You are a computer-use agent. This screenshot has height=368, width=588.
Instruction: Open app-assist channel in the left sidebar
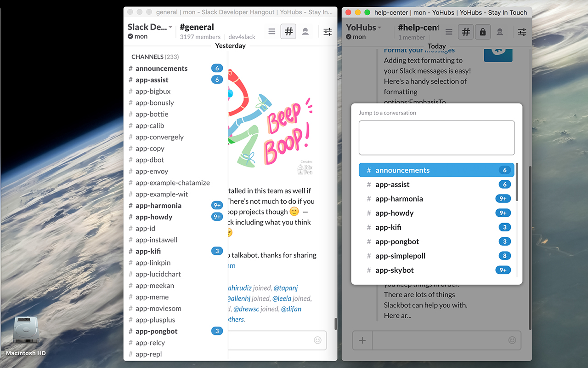coord(175,80)
